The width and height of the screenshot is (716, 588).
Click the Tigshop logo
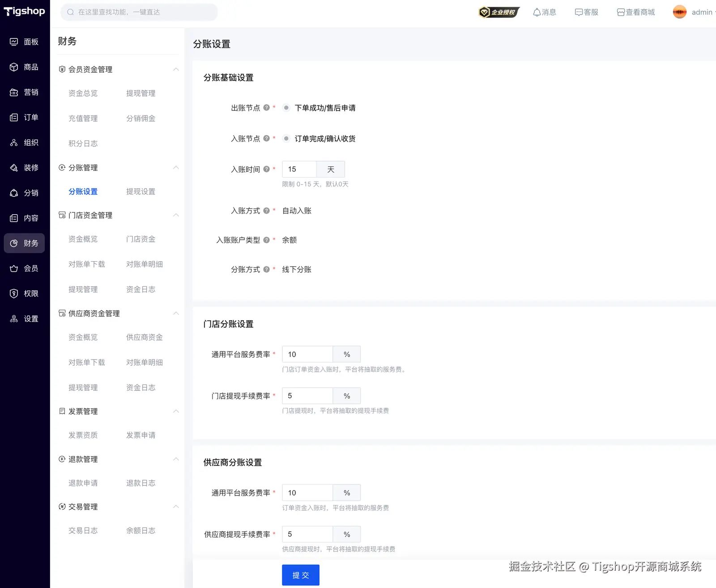pyautogui.click(x=24, y=11)
